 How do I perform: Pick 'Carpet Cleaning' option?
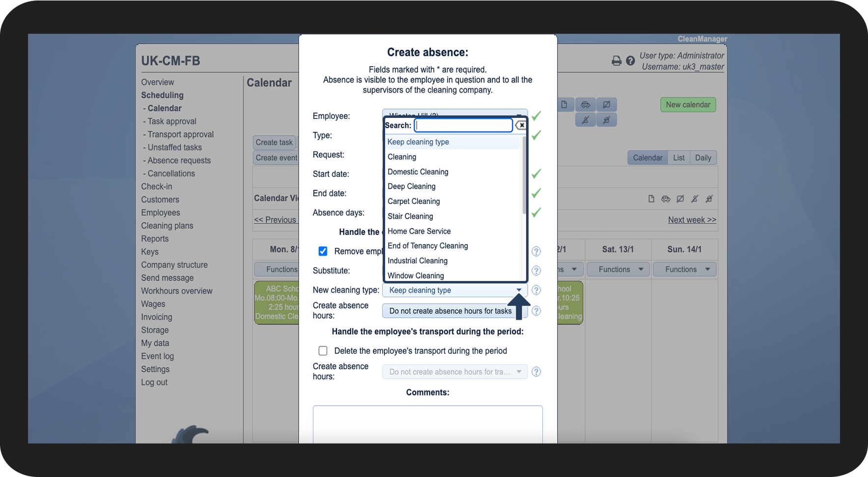click(x=452, y=201)
